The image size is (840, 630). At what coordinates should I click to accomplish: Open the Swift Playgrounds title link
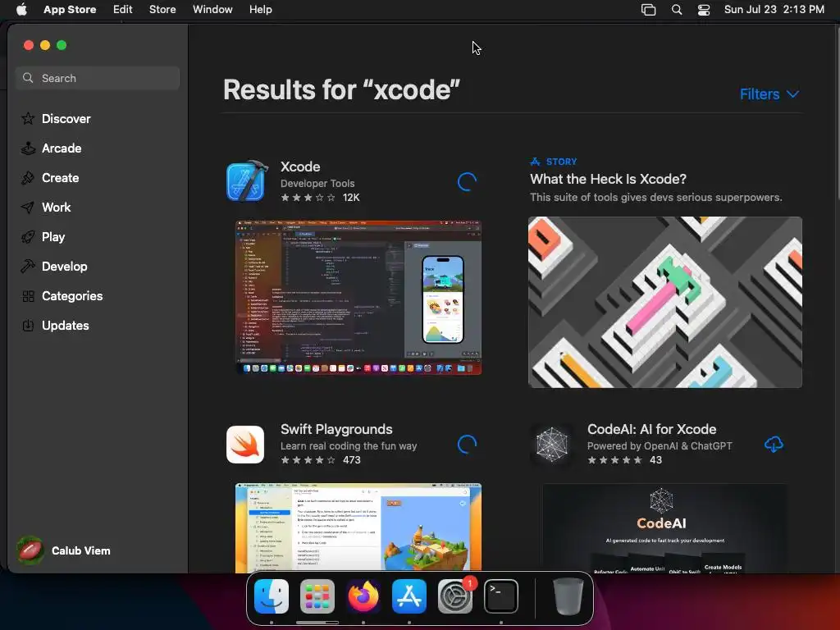coord(336,429)
